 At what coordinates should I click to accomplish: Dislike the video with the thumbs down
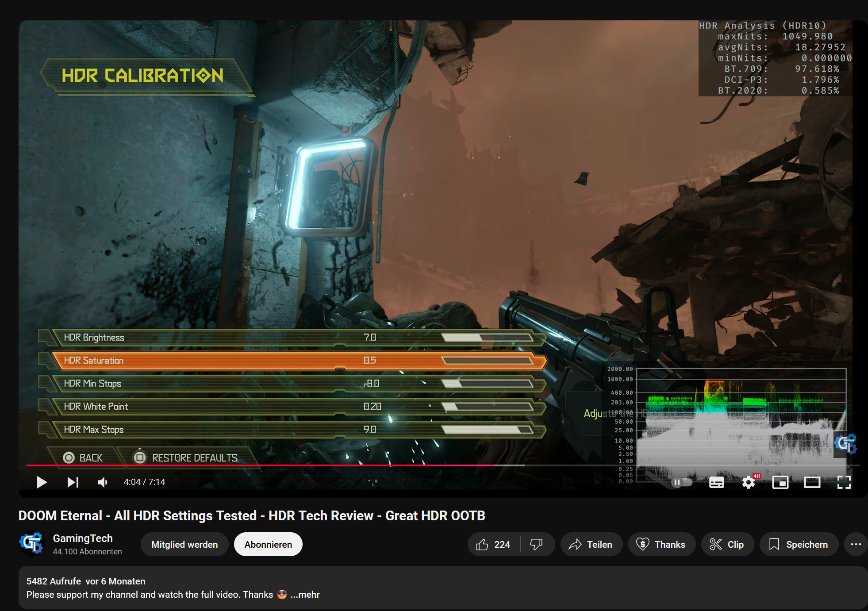click(x=537, y=544)
